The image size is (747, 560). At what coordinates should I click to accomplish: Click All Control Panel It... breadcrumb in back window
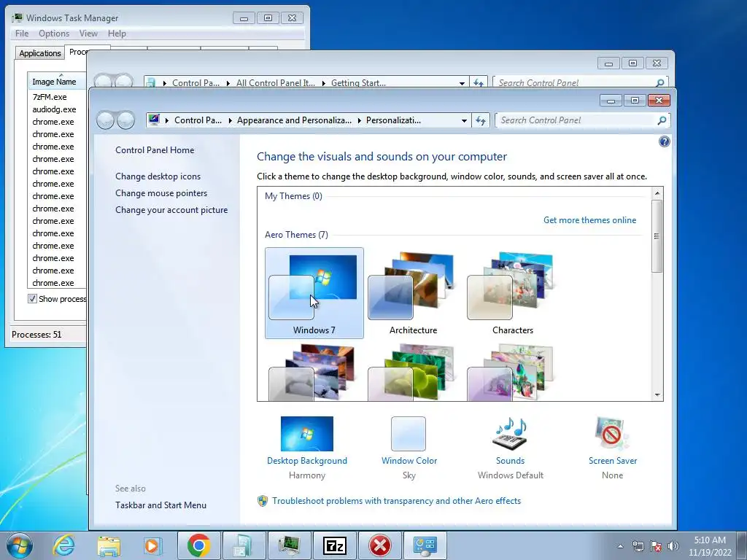[x=275, y=83]
